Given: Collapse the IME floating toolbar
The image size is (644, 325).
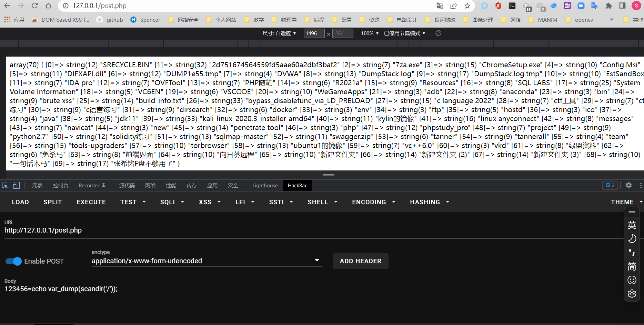Looking at the screenshot, I should [x=632, y=212].
